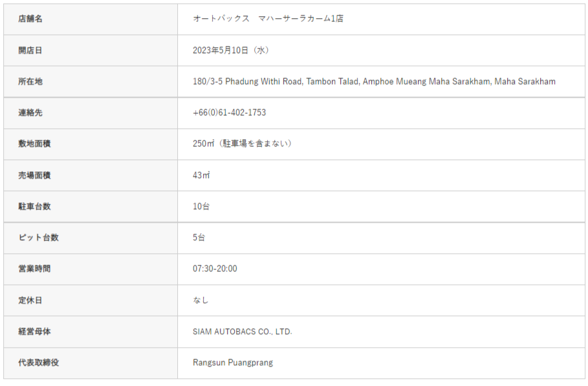Click the SIAM AUTOBACS CO., LTD. text
Viewport: 588px width, 386px height.
tap(243, 332)
